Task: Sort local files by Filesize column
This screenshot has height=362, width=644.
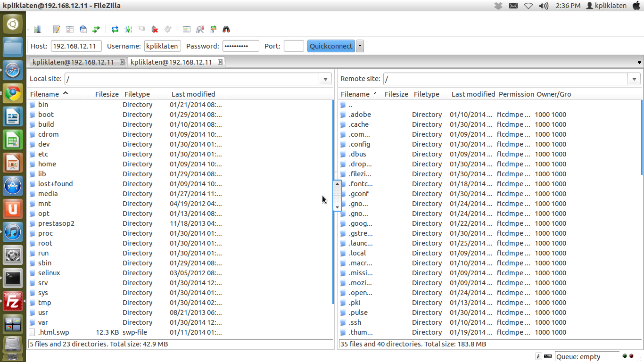Action: 107,94
